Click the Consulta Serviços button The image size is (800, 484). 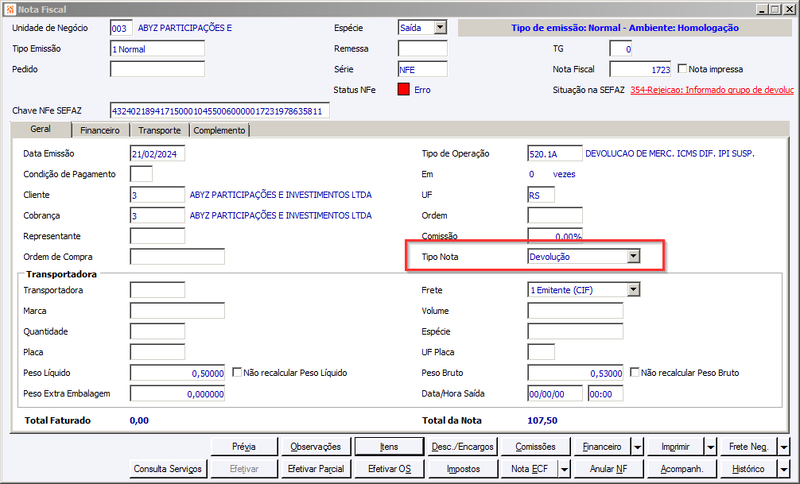click(167, 469)
